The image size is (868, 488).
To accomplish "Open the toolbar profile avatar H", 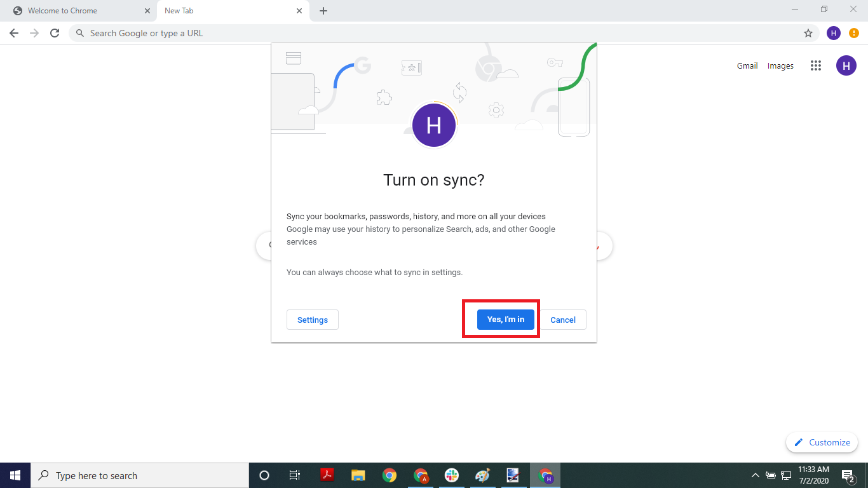I will click(834, 33).
